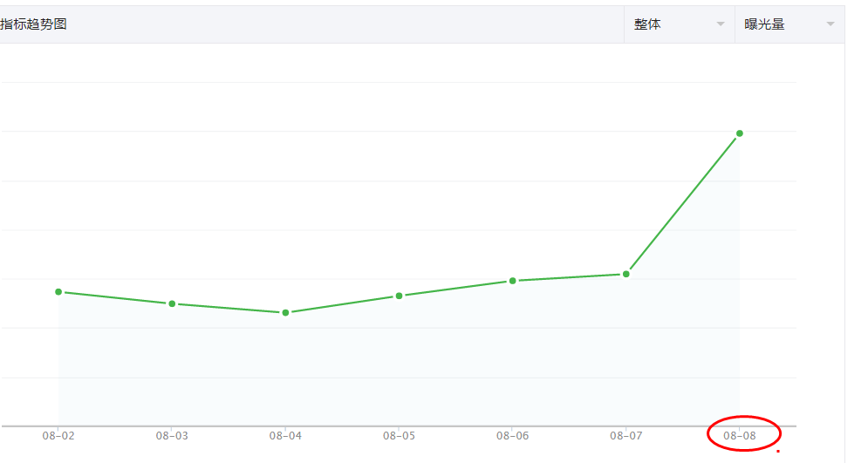Click the 08-03 x-axis date label

point(172,435)
